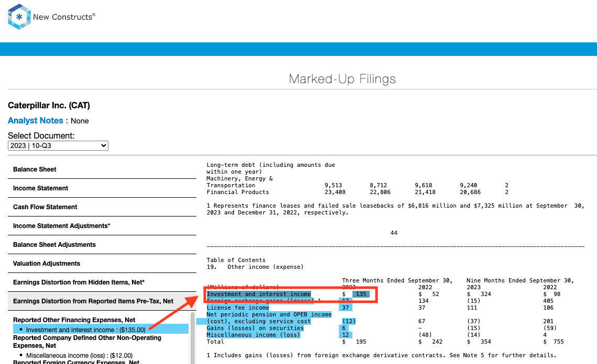Click highlighted Gains (losses) on securities label

click(255, 328)
